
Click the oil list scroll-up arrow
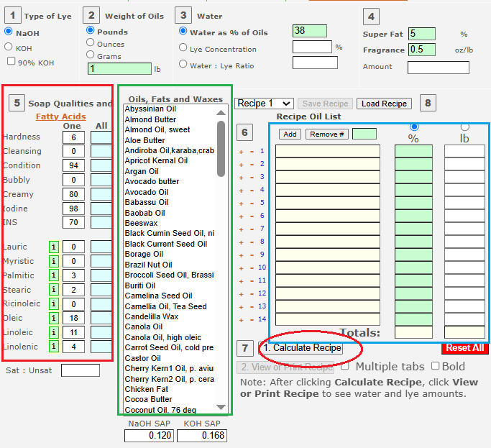(221, 112)
